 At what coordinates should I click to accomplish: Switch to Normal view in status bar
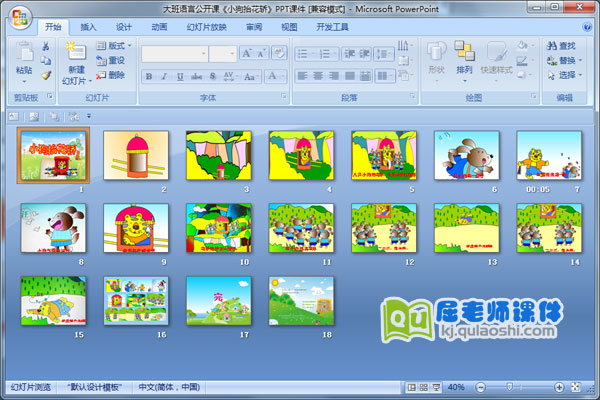coord(412,387)
